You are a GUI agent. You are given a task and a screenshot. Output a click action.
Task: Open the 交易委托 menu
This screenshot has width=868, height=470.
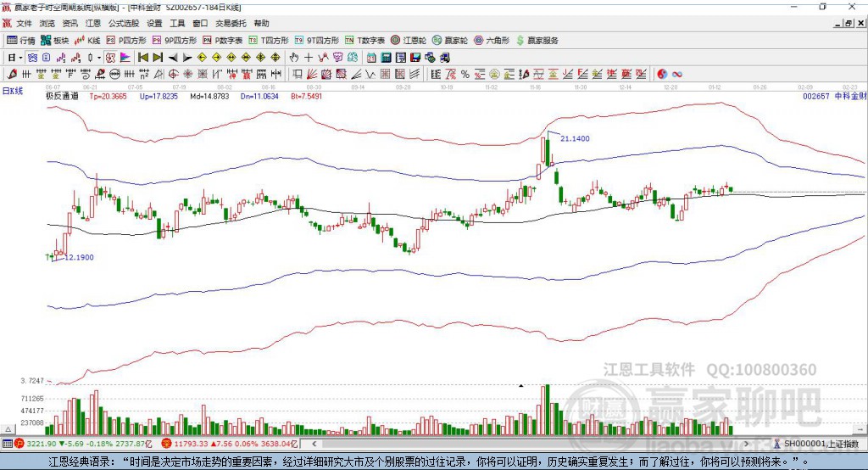coord(231,23)
